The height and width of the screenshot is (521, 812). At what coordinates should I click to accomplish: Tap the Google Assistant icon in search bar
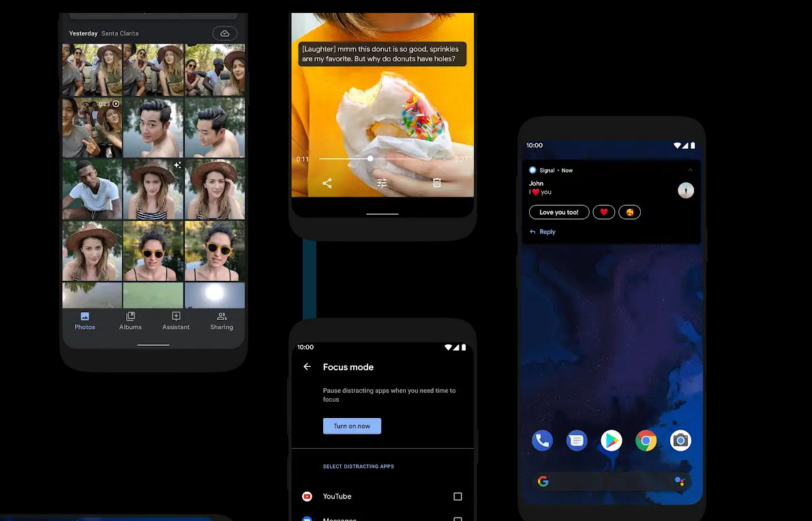[x=680, y=481]
